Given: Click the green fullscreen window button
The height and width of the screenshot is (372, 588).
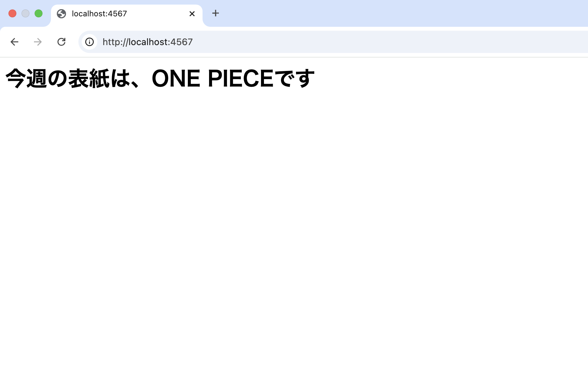Looking at the screenshot, I should click(39, 13).
